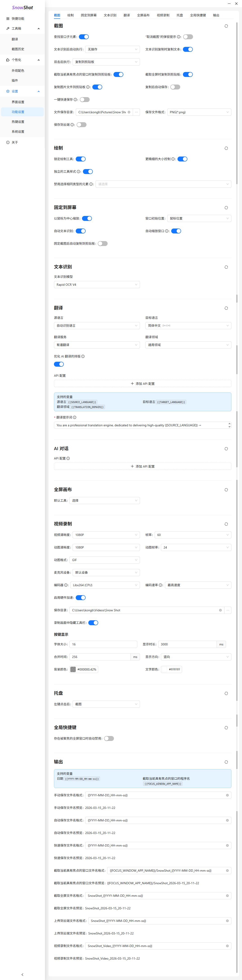
Task: Click the reset icon beside 截图 section header
Action: pos(226,26)
